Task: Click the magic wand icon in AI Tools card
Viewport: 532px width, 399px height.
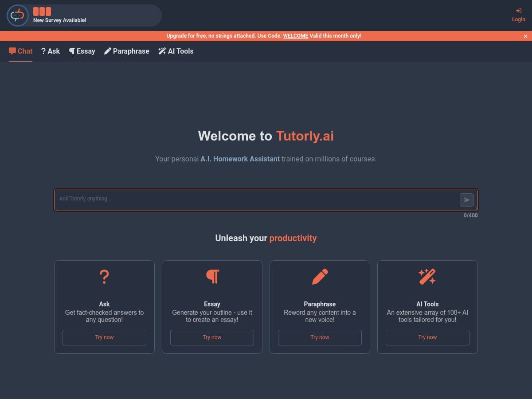Action: [427, 277]
